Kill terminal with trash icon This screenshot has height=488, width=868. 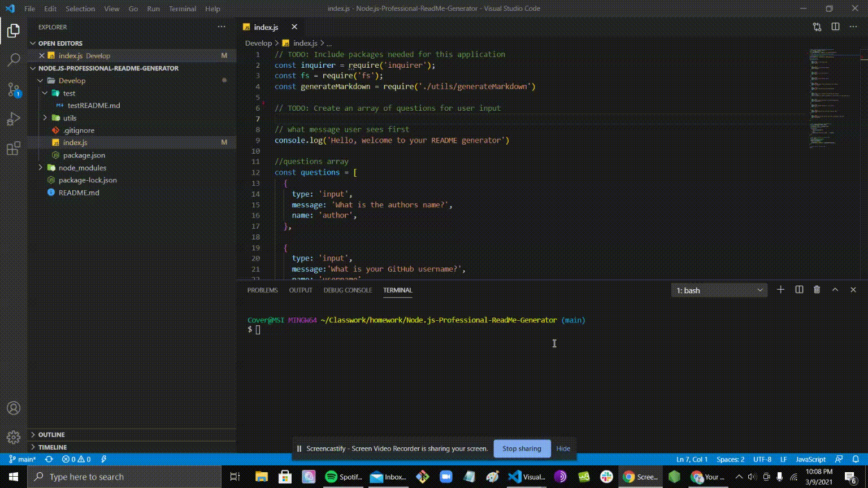(817, 290)
